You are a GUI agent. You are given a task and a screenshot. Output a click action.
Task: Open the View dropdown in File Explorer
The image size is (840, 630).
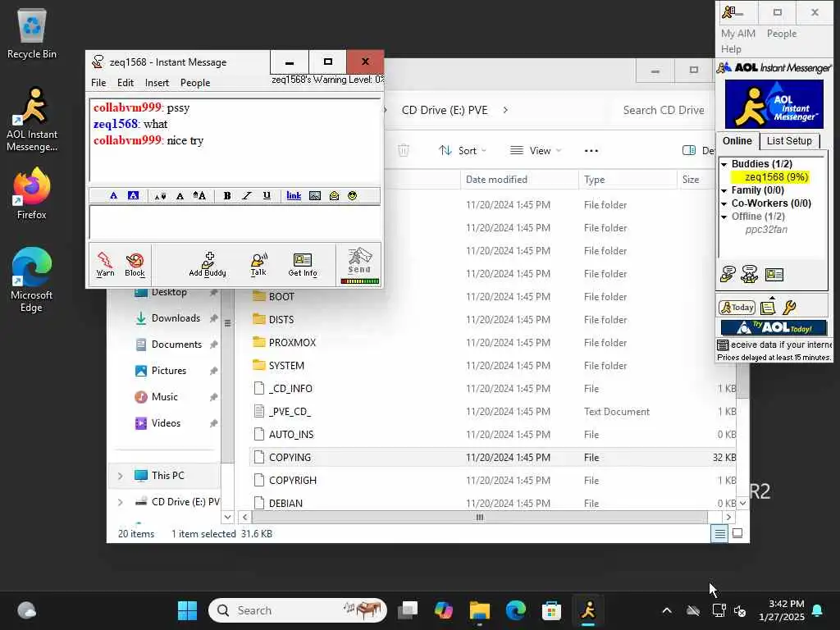pyautogui.click(x=535, y=151)
